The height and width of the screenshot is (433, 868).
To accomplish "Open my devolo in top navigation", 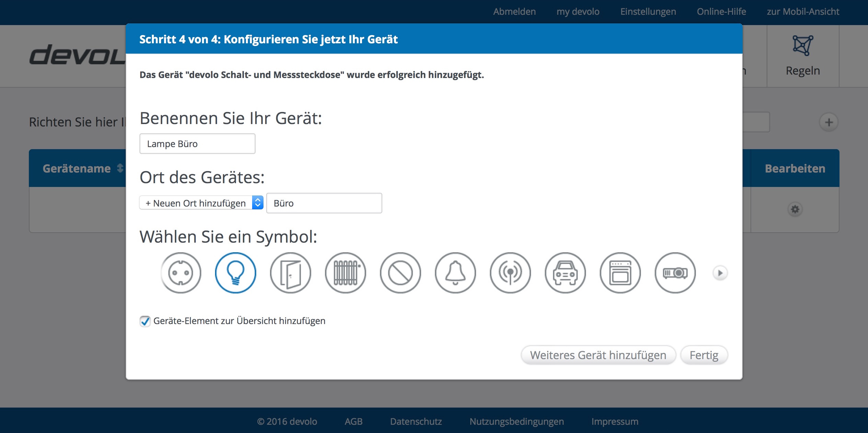I will 578,12.
